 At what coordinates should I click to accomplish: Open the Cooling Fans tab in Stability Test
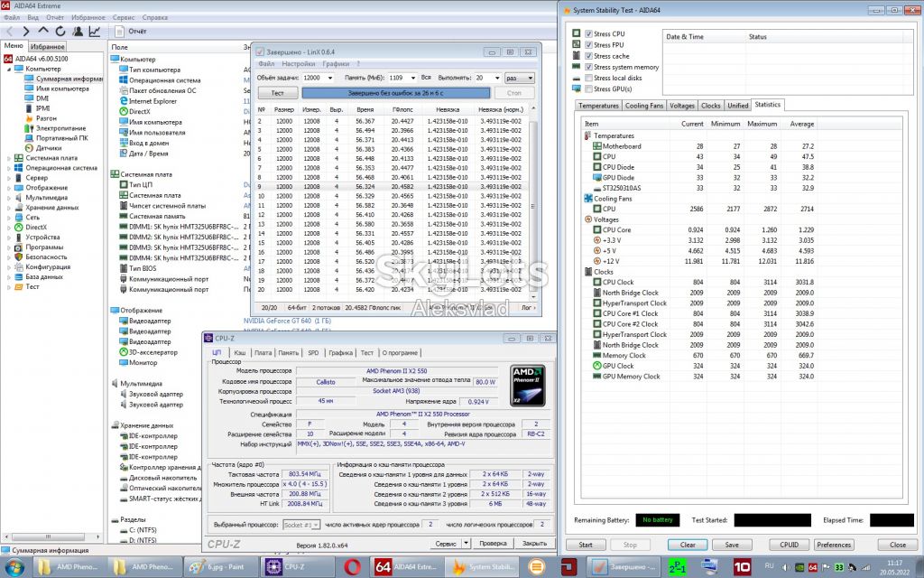point(643,106)
